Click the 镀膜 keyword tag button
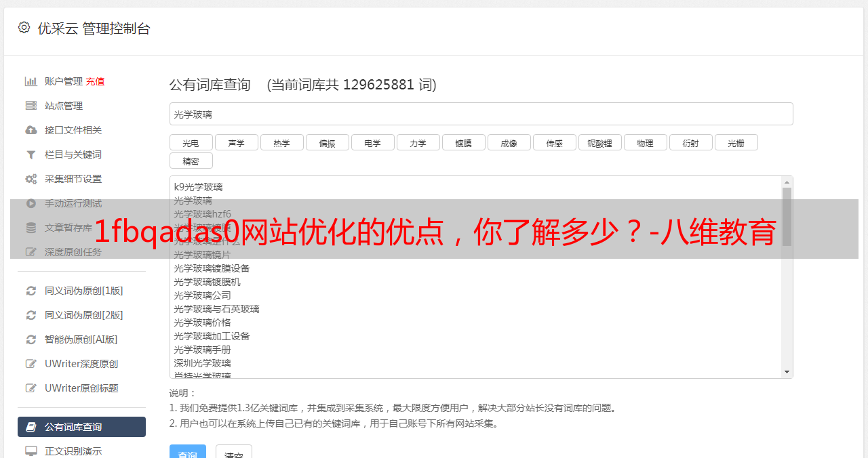The width and height of the screenshot is (868, 458). coord(463,142)
